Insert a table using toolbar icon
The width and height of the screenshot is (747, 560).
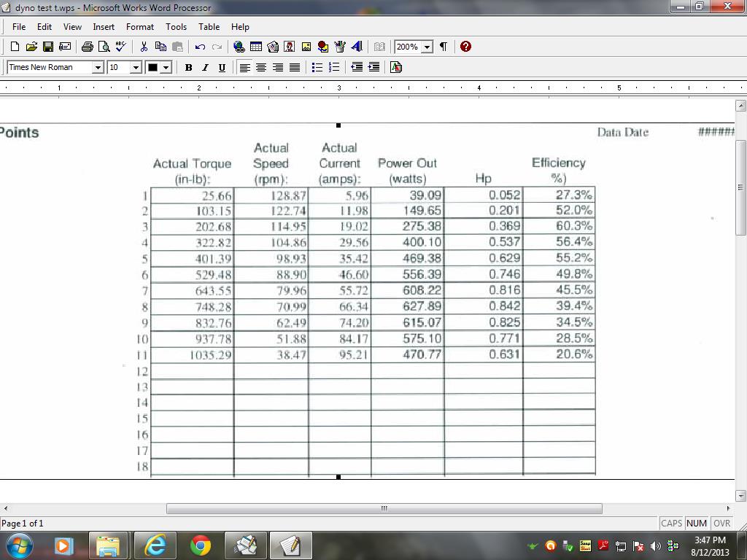(x=256, y=47)
